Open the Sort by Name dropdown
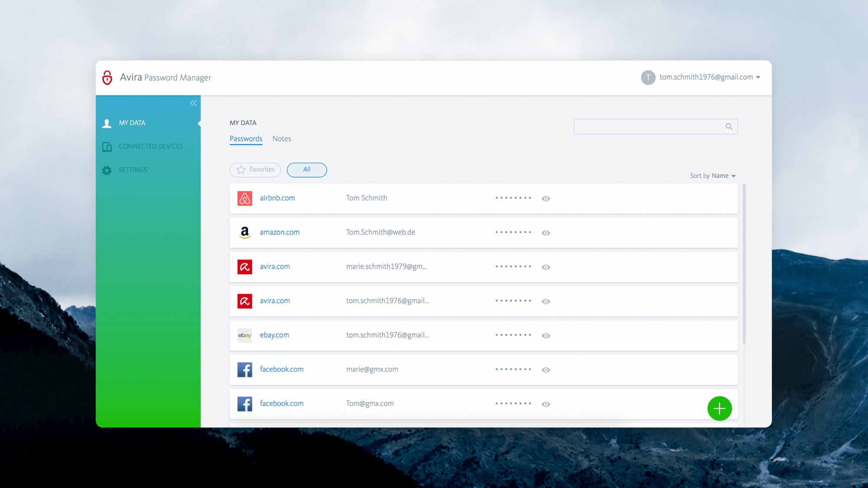 [713, 176]
